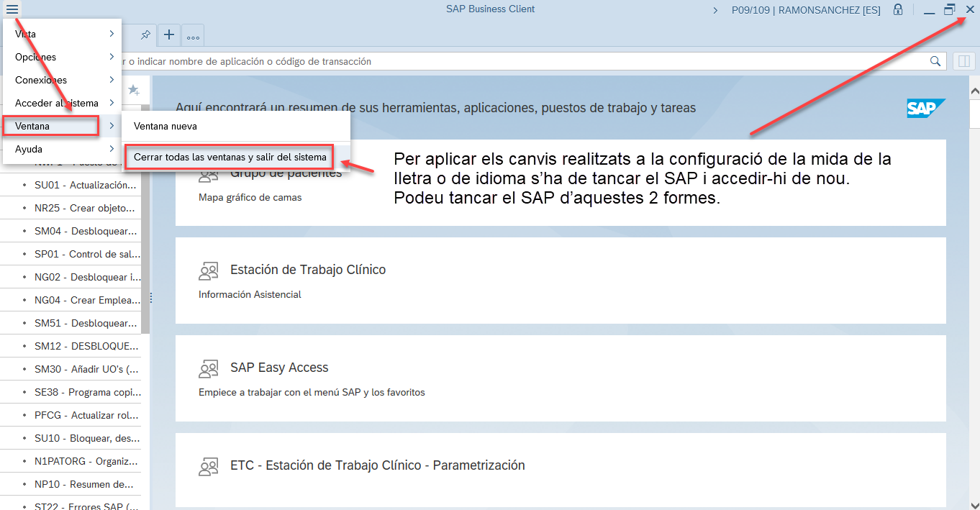Click Grupo de pacientes people icon

tap(208, 173)
